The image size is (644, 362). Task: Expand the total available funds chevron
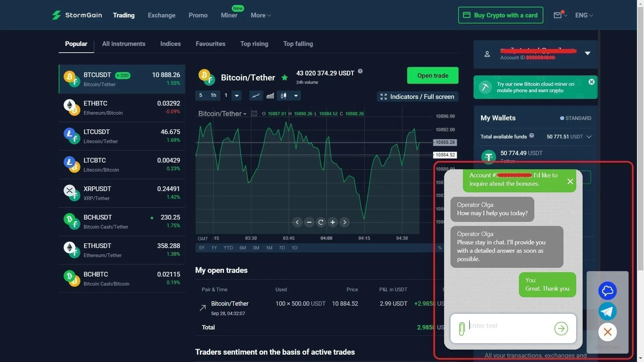point(589,137)
